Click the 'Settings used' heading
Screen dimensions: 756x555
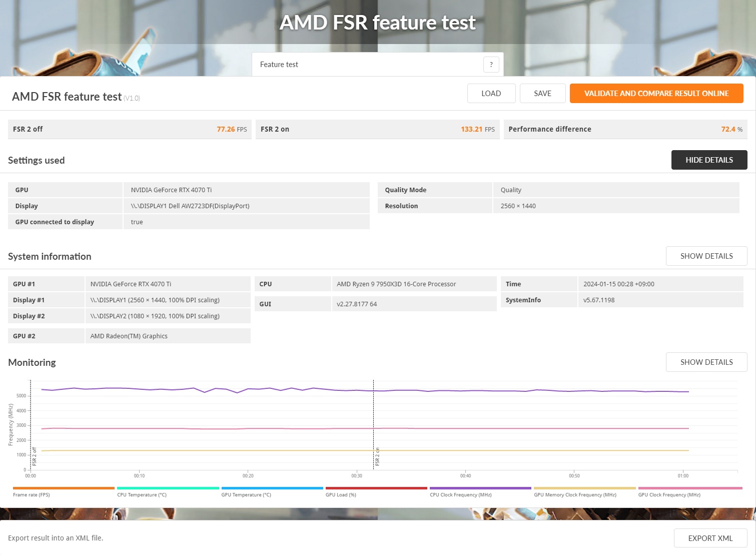click(37, 160)
